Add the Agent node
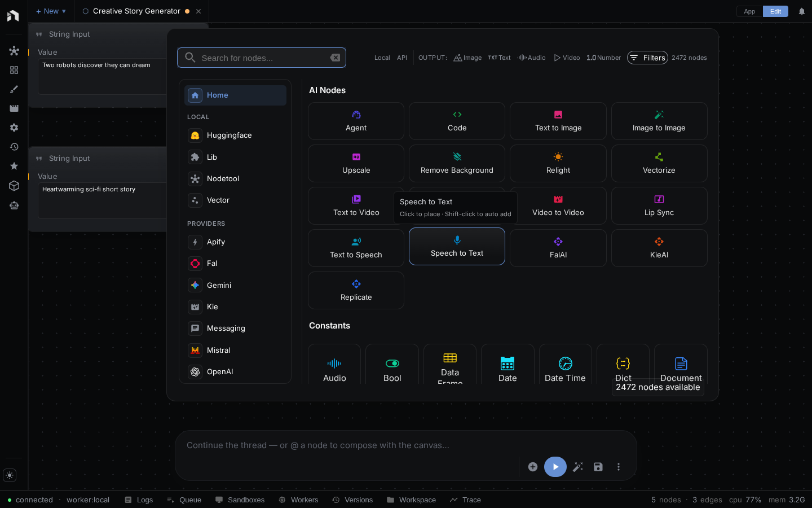The height and width of the screenshot is (508, 812). click(356, 121)
